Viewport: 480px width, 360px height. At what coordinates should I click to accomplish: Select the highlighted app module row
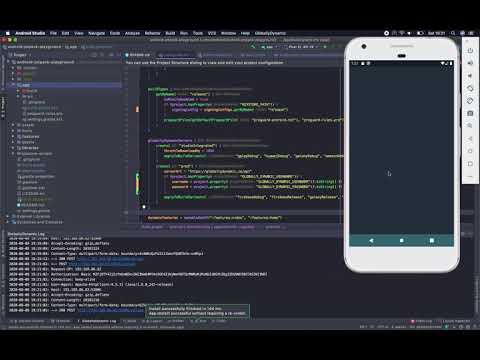pyautogui.click(x=64, y=85)
